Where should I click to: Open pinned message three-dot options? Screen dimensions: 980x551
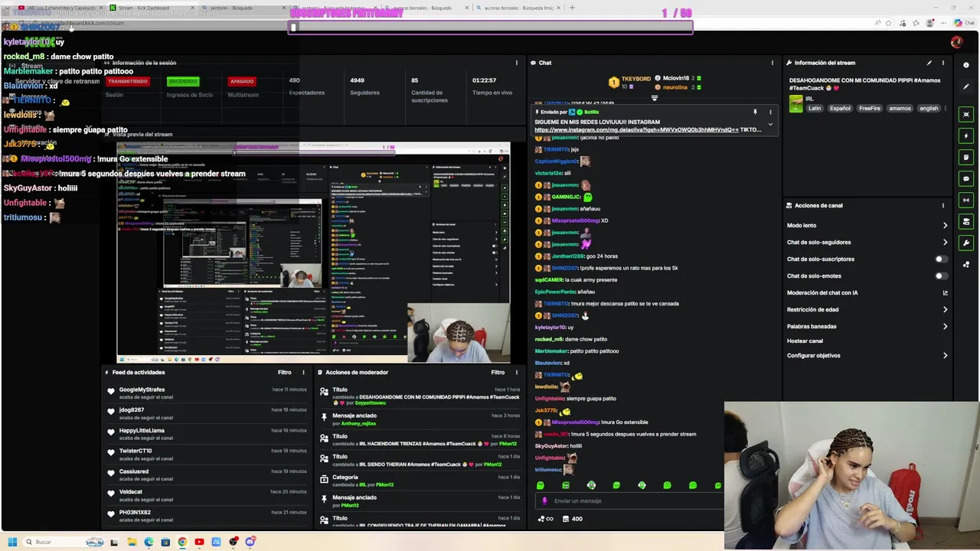point(770,112)
